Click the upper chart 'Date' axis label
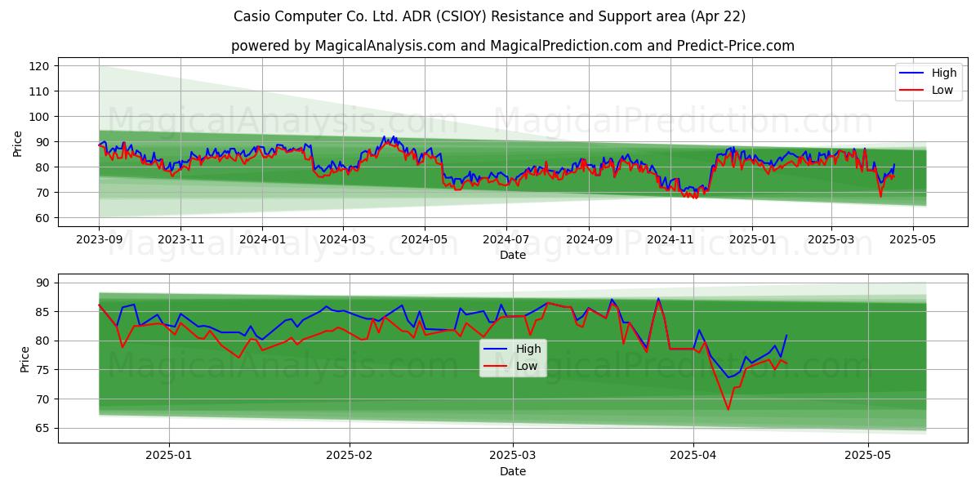980x490 pixels. click(512, 255)
